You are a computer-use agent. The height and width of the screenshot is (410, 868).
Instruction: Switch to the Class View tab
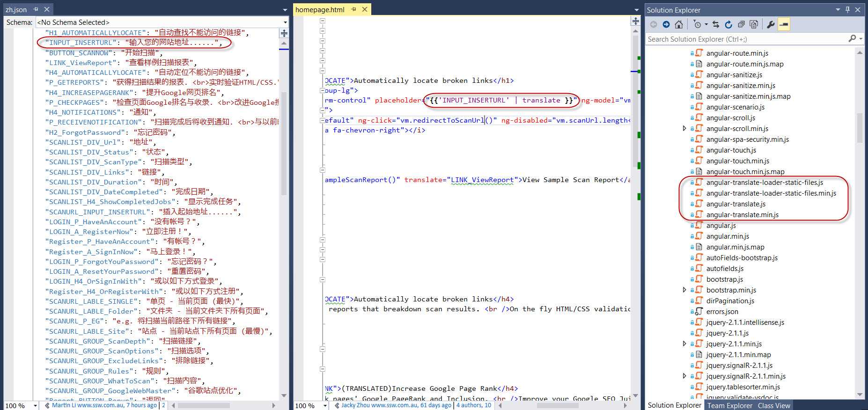point(773,406)
